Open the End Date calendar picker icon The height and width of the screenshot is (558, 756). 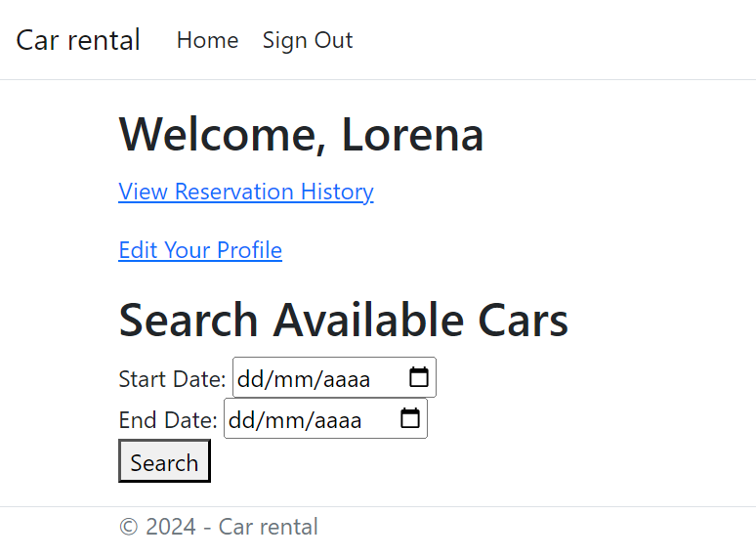pyautogui.click(x=410, y=418)
